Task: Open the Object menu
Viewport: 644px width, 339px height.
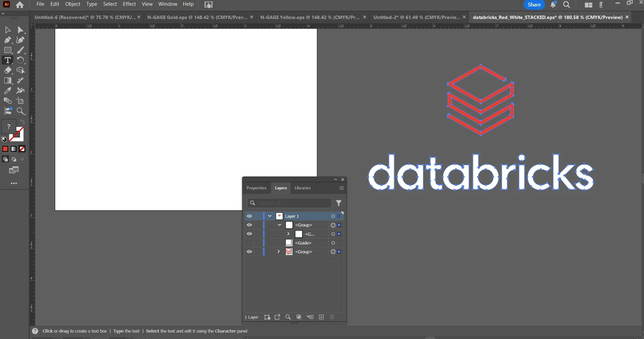Action: point(73,4)
